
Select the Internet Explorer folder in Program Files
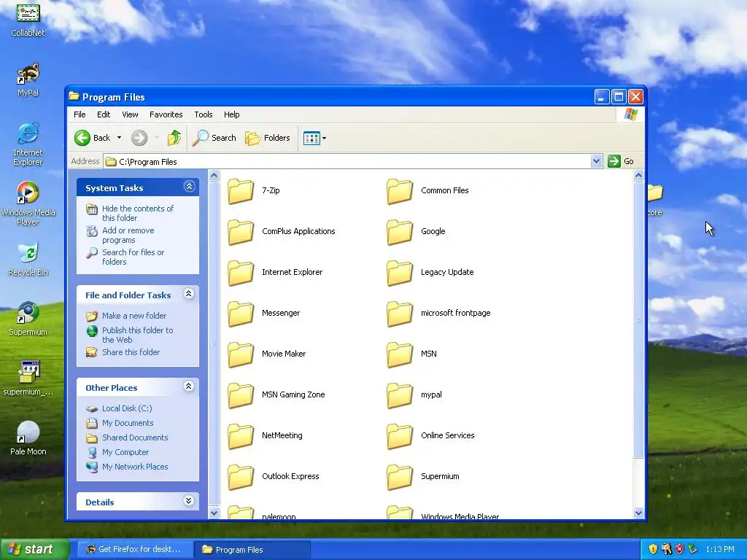coord(241,273)
